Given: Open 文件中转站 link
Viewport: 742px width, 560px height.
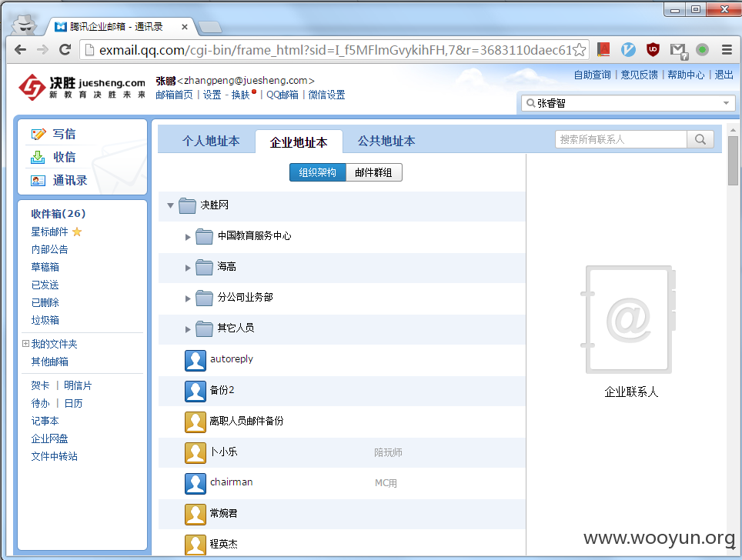Looking at the screenshot, I should click(x=55, y=456).
